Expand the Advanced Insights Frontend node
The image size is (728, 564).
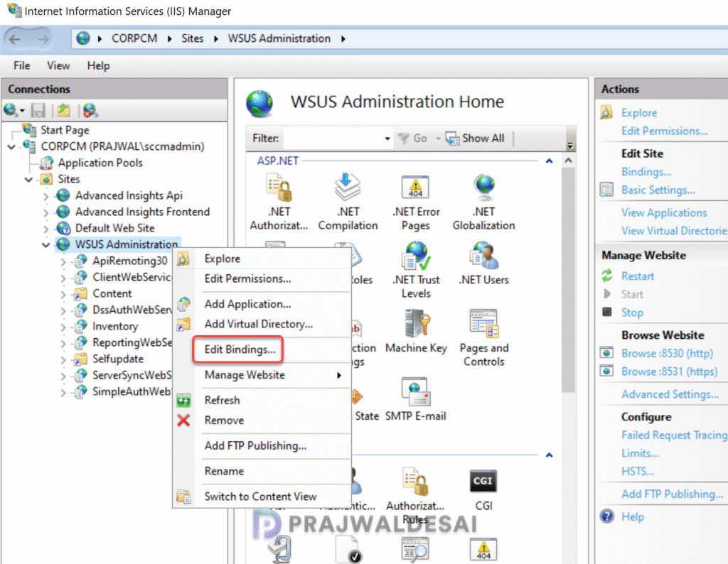tap(46, 212)
